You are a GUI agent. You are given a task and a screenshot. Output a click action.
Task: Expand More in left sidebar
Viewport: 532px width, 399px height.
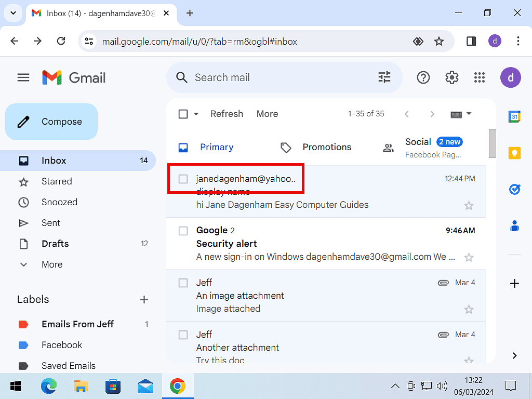click(52, 264)
